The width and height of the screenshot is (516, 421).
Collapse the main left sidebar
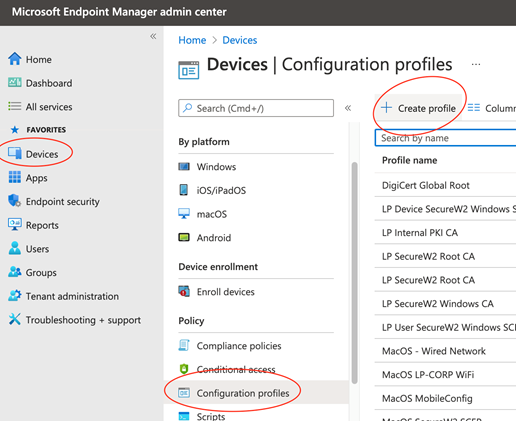[153, 36]
